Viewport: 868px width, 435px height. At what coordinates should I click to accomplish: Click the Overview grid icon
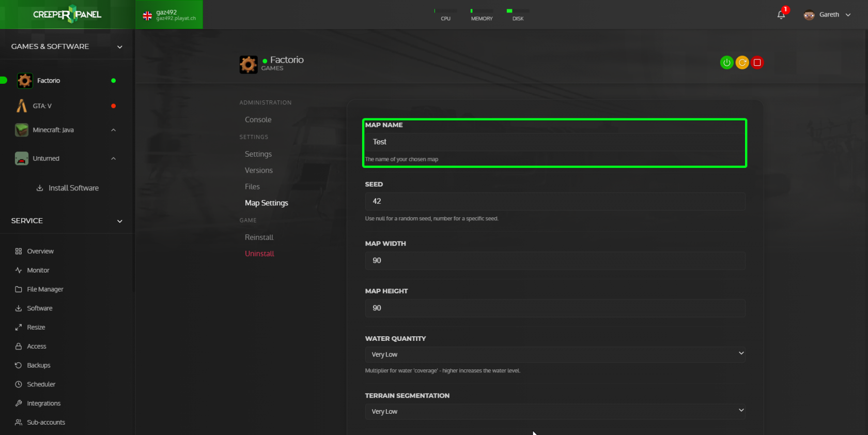[19, 251]
